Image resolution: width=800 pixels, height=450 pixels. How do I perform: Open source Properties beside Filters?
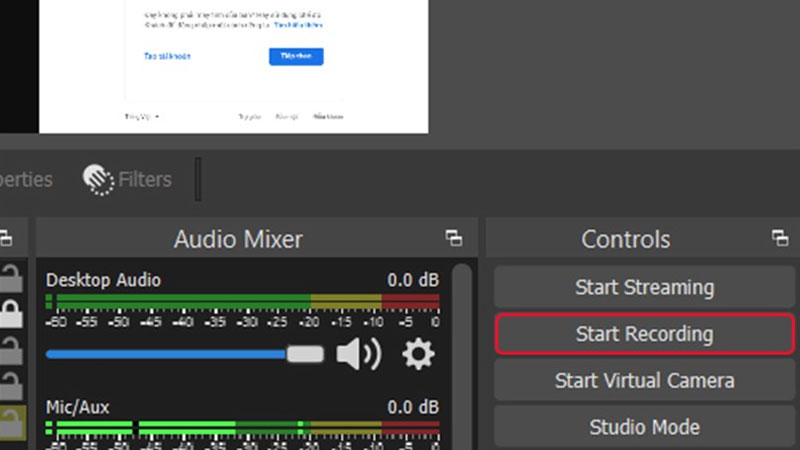tap(25, 180)
